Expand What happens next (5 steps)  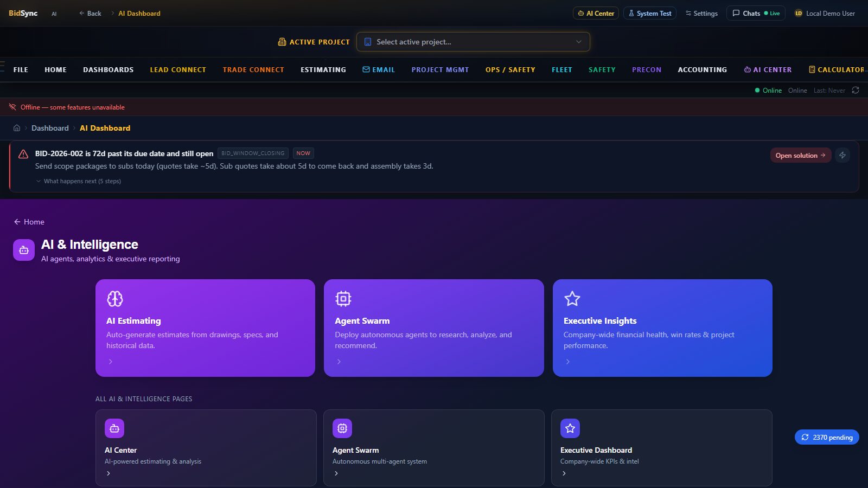click(x=79, y=181)
